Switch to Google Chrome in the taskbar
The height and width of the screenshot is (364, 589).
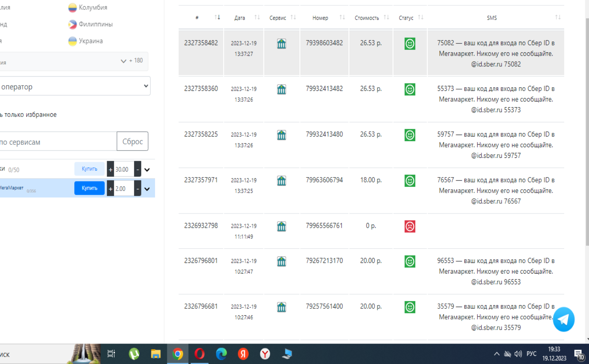click(178, 354)
